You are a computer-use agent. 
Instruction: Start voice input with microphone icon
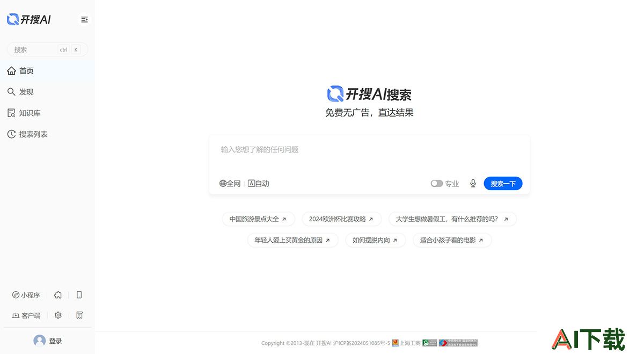[x=473, y=184]
